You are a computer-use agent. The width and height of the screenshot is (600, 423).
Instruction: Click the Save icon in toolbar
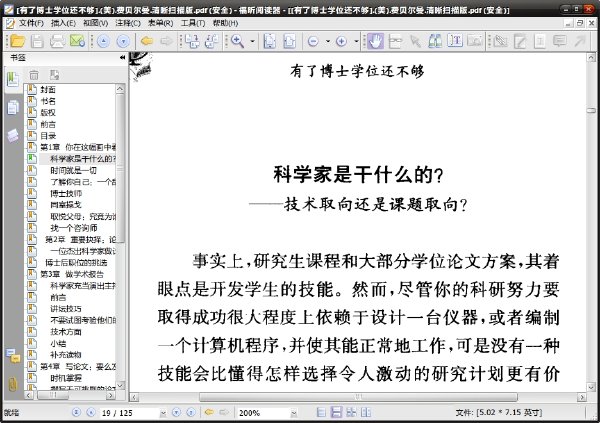click(x=37, y=41)
